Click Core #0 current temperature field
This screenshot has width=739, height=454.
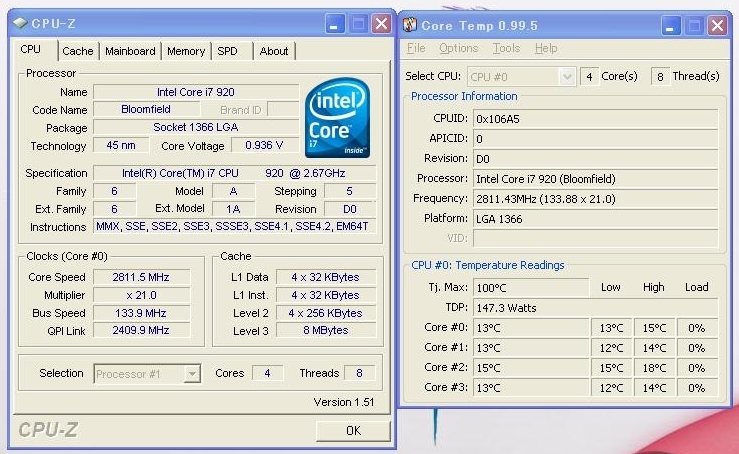[x=531, y=328]
